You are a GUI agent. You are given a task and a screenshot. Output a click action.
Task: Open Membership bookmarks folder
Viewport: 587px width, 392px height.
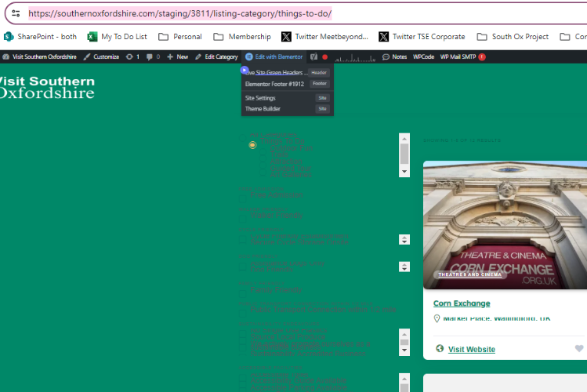pos(242,37)
